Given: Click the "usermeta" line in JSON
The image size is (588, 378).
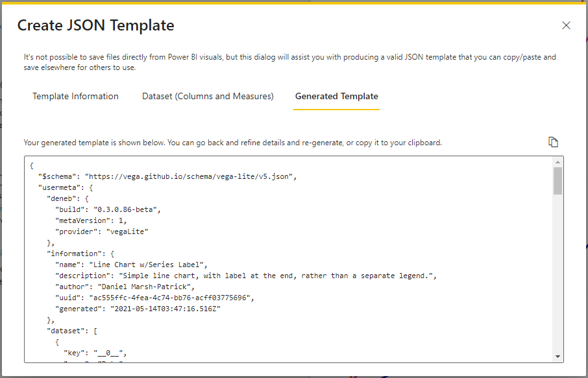Looking at the screenshot, I should 66,187.
